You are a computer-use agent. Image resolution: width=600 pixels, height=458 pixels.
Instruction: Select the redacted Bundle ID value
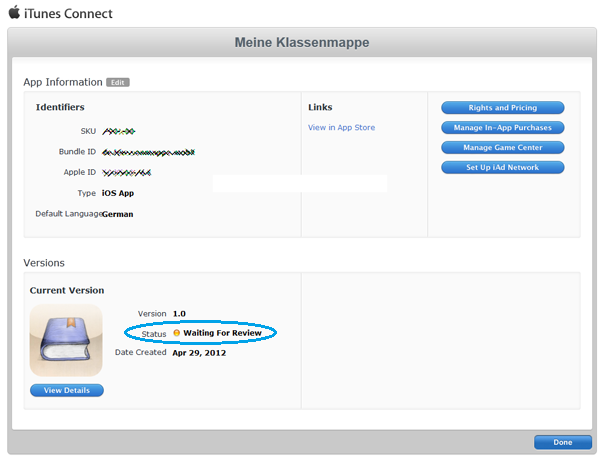click(x=148, y=152)
